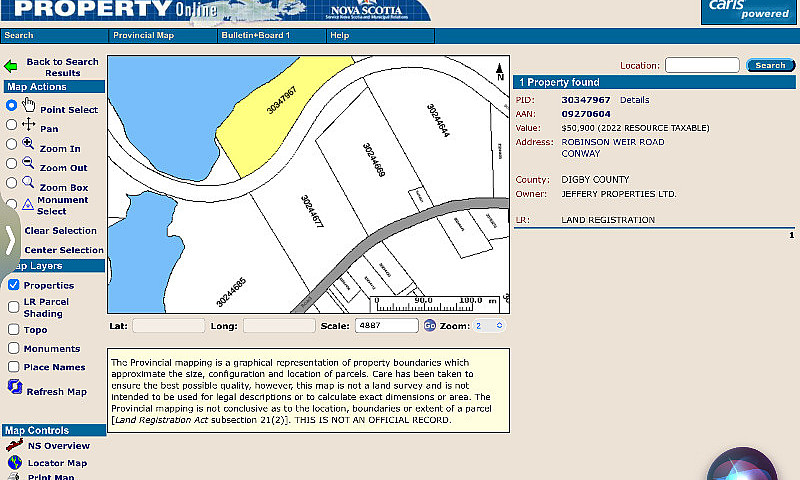Open the side panel chevron handle

[10, 240]
